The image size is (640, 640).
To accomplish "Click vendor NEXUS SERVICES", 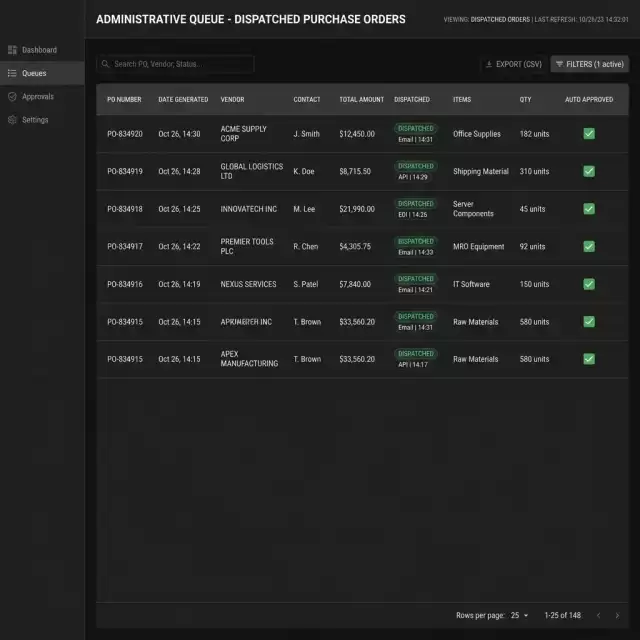I will click(x=248, y=284).
